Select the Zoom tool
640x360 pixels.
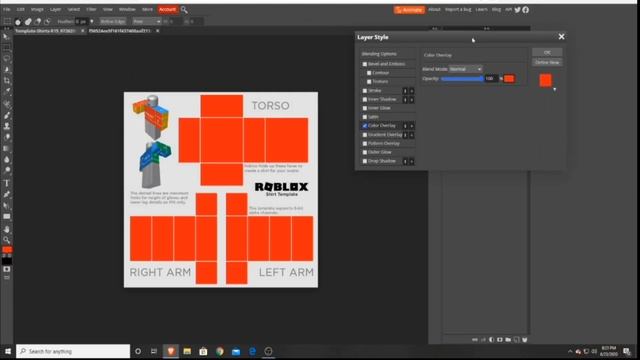click(7, 240)
